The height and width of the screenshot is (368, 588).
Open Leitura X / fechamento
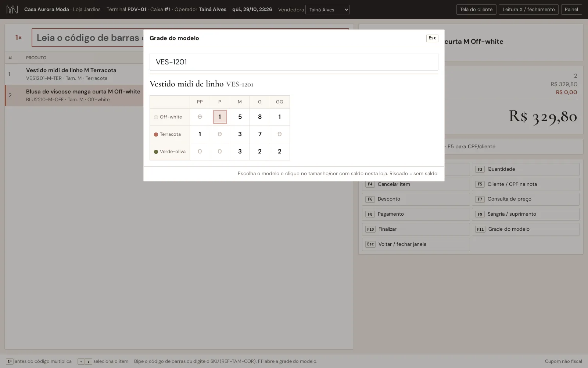(x=528, y=10)
